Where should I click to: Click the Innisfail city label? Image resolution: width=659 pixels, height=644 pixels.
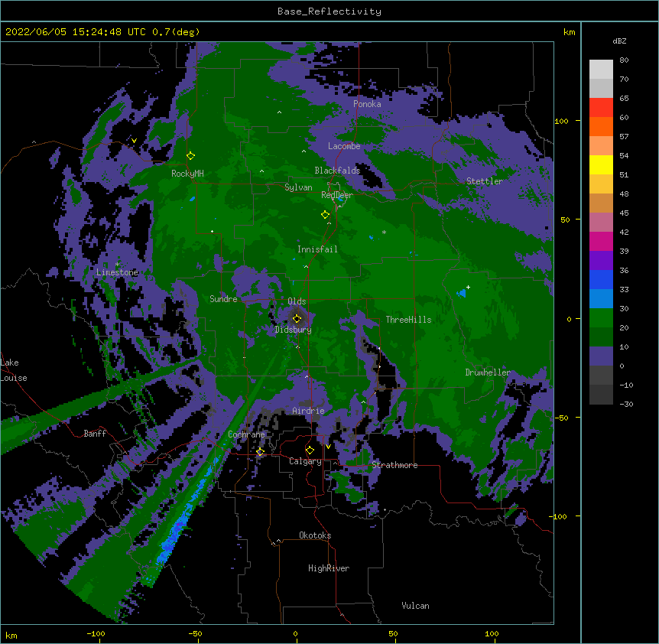(x=317, y=249)
